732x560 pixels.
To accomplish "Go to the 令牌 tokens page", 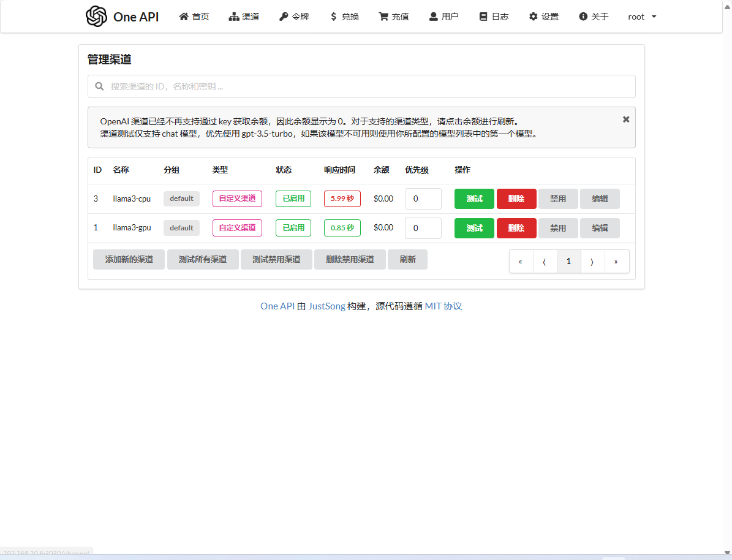I will 294,17.
